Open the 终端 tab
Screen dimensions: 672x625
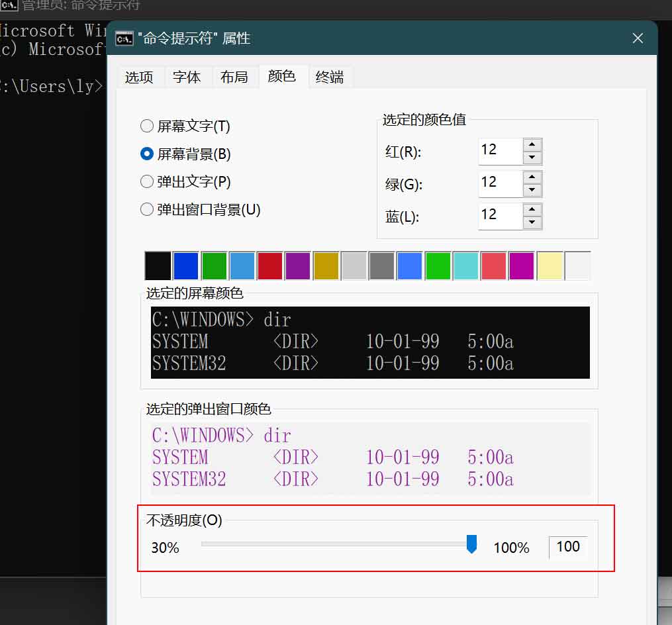coord(330,77)
